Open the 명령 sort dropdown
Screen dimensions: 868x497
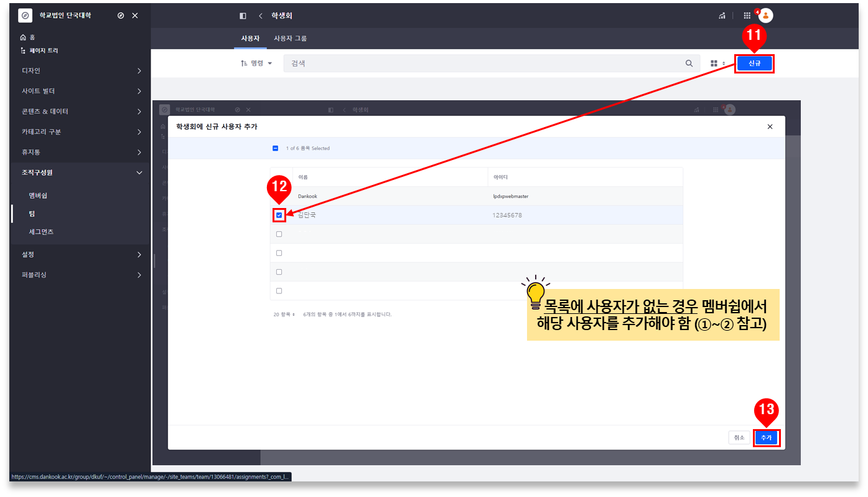pyautogui.click(x=256, y=64)
